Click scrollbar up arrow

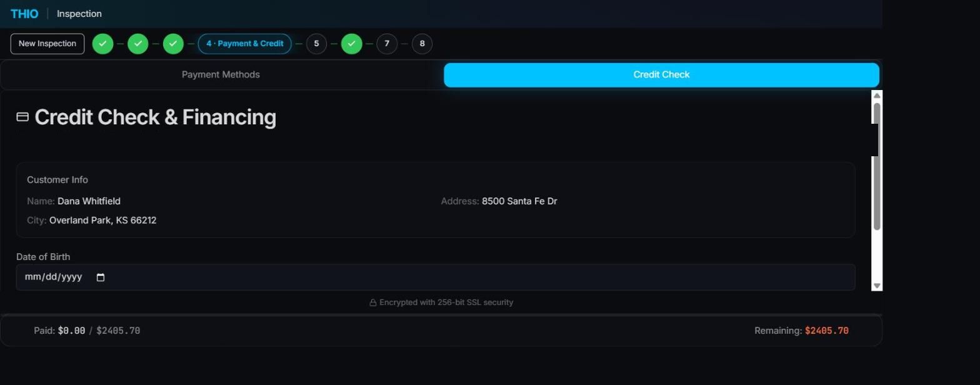tap(877, 96)
